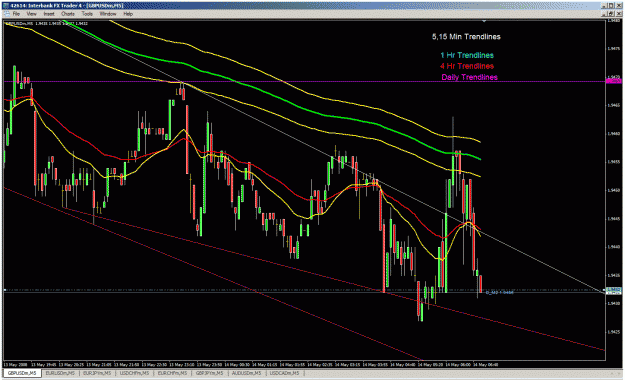The height and width of the screenshot is (380, 625).
Task: Click the chart shift triangle marker at top
Action: (x=484, y=21)
